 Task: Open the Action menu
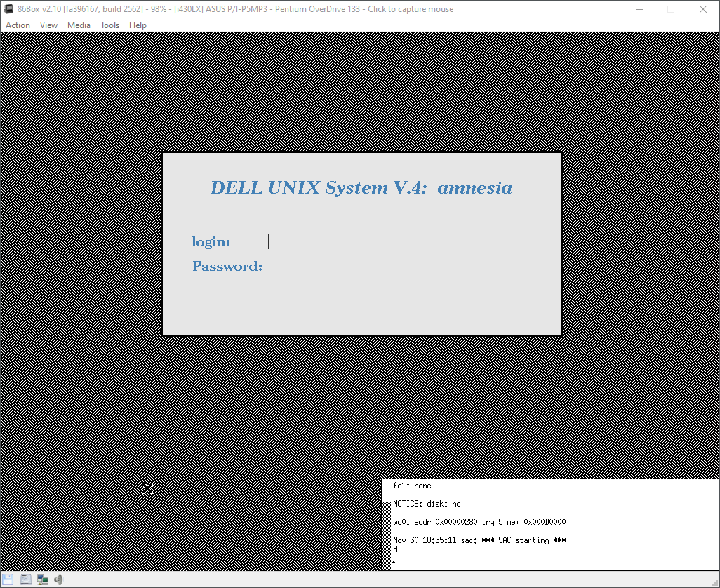pyautogui.click(x=18, y=25)
